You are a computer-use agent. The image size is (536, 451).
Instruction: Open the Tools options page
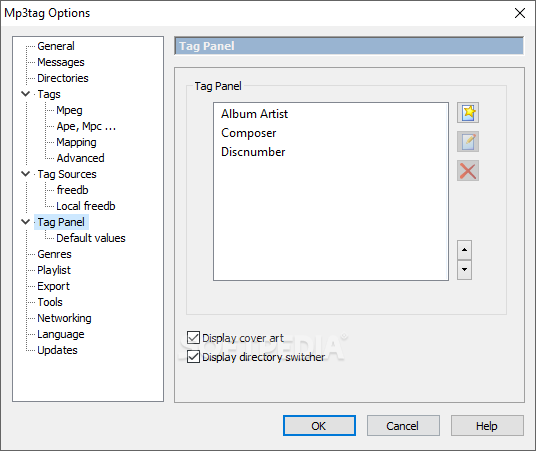tap(50, 302)
